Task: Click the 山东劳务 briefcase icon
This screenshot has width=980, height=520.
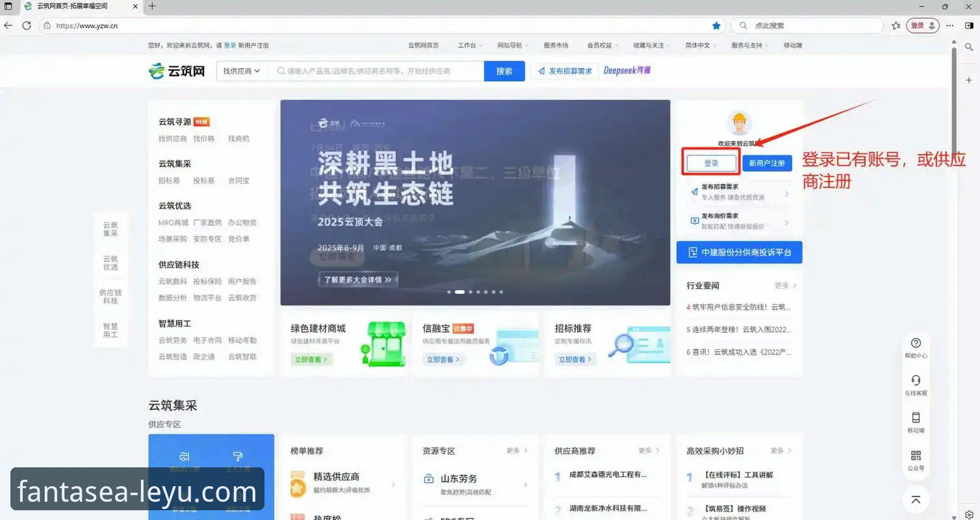Action: (x=429, y=479)
